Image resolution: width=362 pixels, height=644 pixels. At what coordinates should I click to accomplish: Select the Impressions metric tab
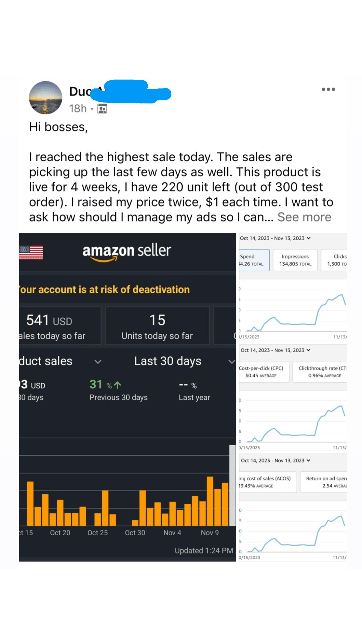point(295,260)
